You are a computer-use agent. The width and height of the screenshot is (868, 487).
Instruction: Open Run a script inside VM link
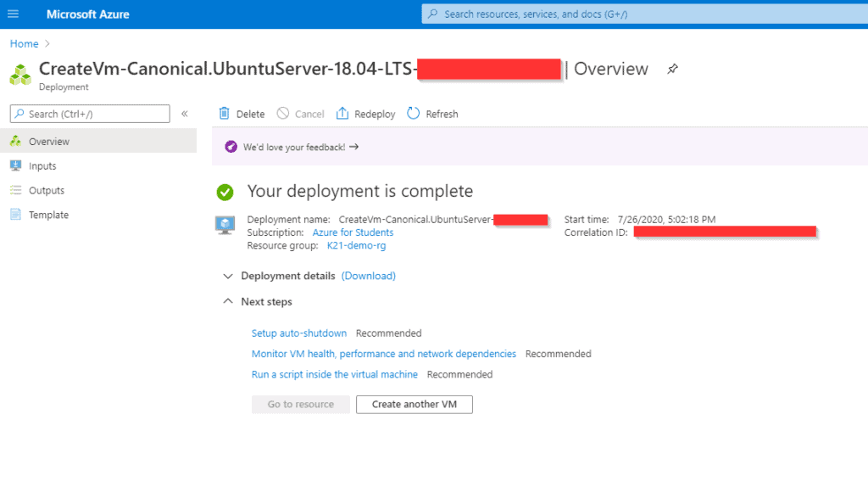coord(334,374)
